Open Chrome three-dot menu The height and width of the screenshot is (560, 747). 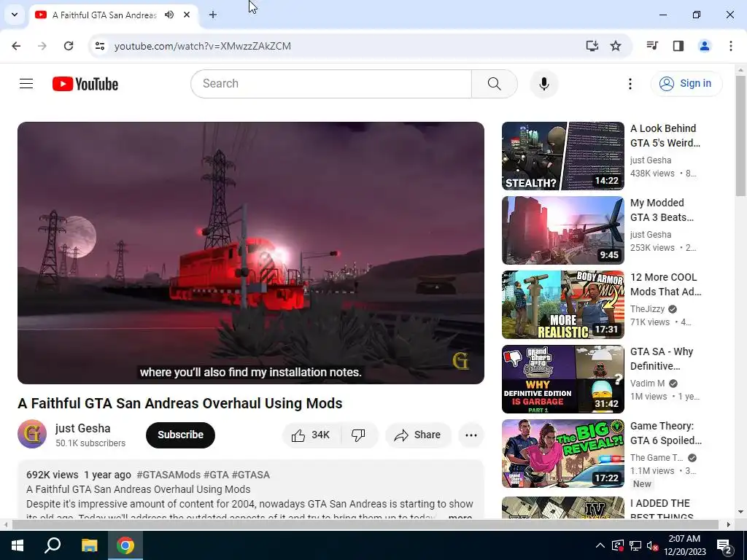[x=730, y=46]
